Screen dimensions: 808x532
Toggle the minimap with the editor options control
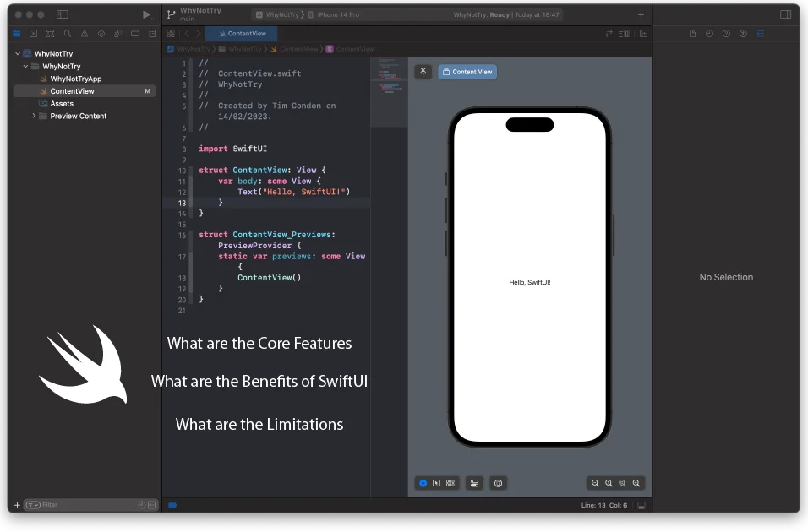pyautogui.click(x=624, y=33)
